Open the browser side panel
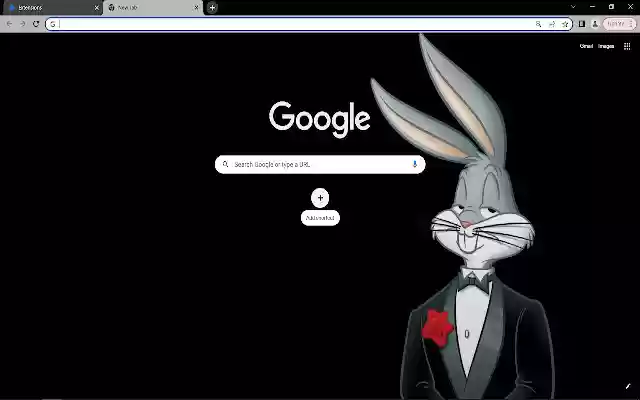Image resolution: width=640 pixels, height=400 pixels. click(x=582, y=24)
